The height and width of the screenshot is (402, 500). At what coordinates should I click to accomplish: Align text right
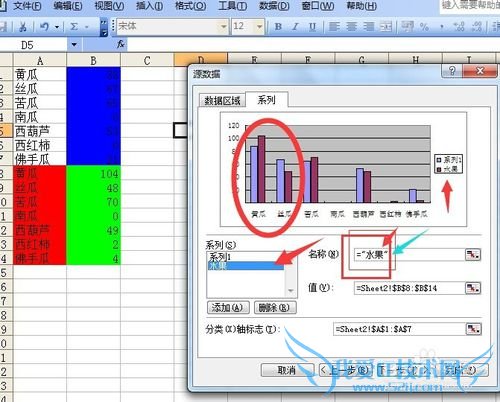click(369, 26)
